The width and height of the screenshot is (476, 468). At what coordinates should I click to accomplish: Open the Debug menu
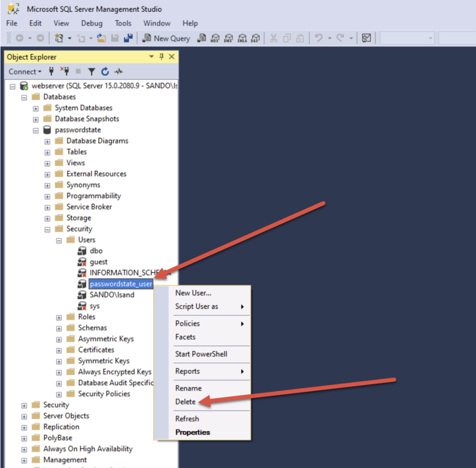tap(92, 23)
